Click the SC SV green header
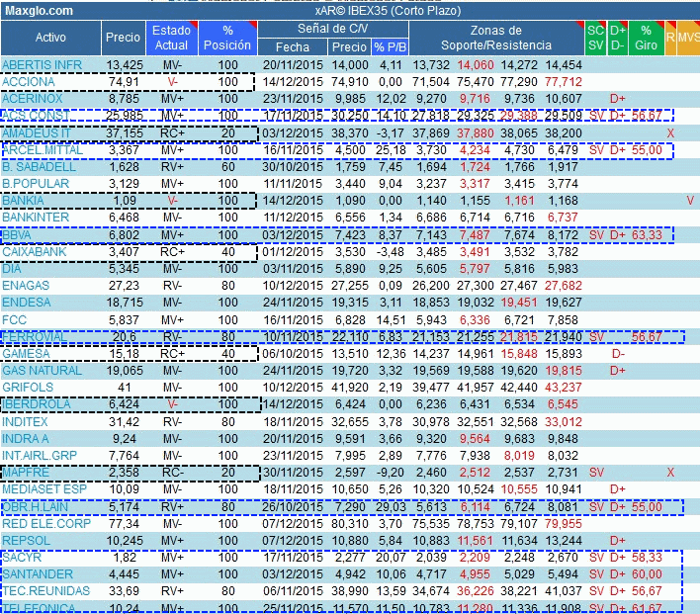The height and width of the screenshot is (614, 700). (595, 38)
